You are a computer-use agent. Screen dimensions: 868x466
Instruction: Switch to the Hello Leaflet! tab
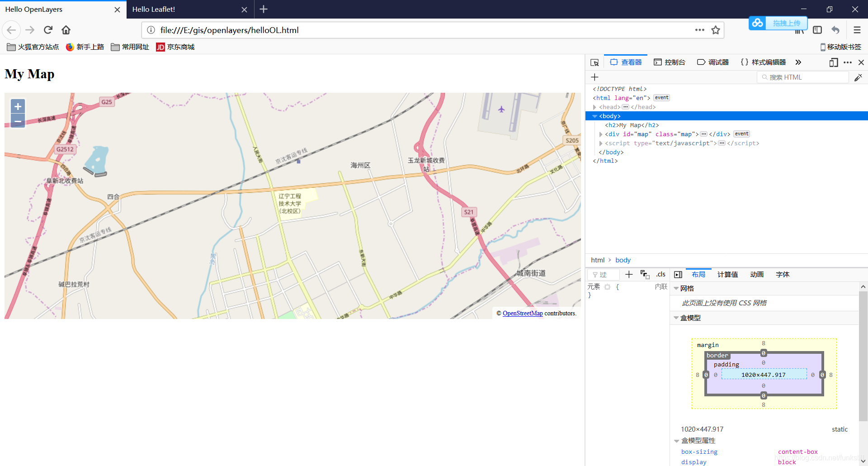tap(190, 10)
